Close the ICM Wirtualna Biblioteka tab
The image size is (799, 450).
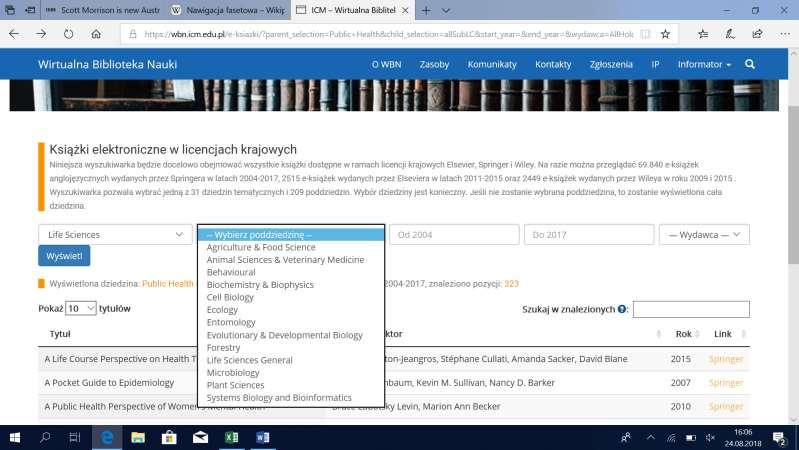point(405,10)
